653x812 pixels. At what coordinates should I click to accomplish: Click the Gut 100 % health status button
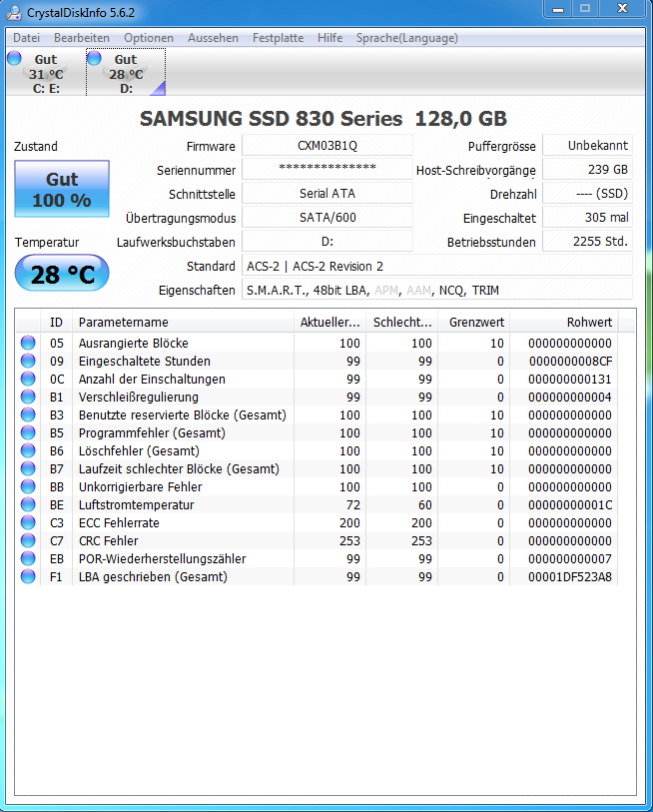coord(62,189)
